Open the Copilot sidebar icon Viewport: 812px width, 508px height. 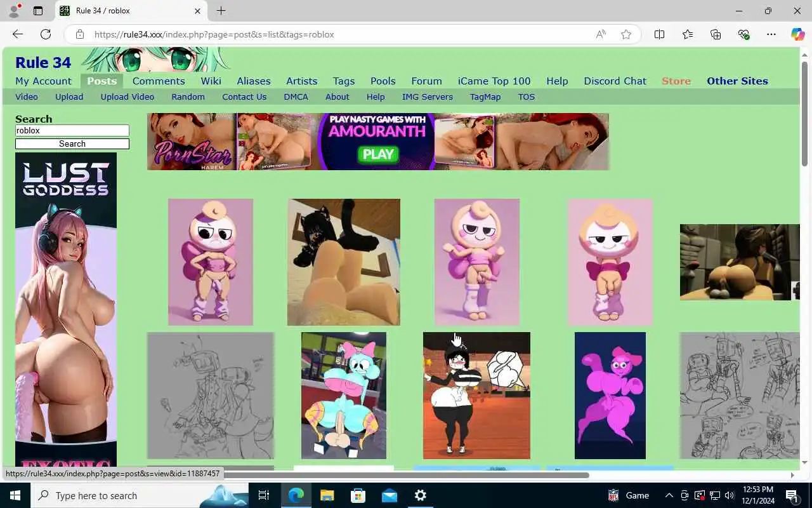(798, 34)
